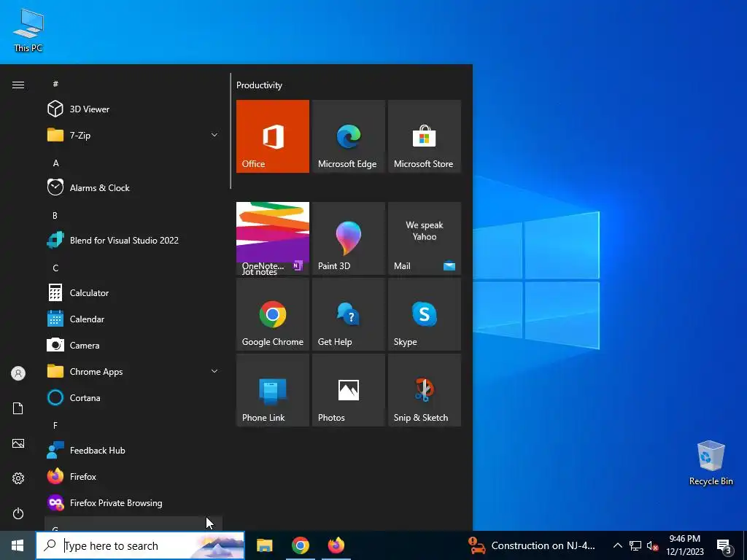
Task: Click the muted volume tray icon
Action: (652, 545)
